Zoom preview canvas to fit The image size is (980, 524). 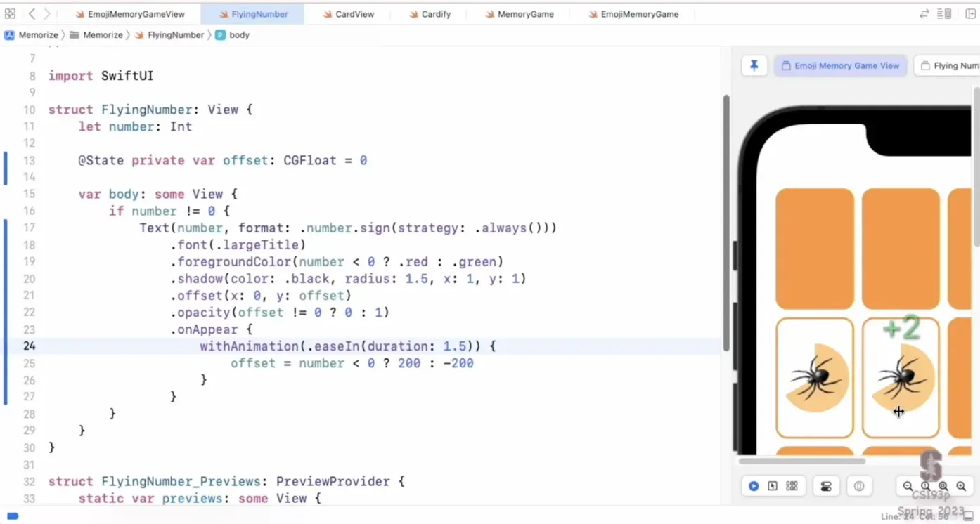pyautogui.click(x=943, y=486)
